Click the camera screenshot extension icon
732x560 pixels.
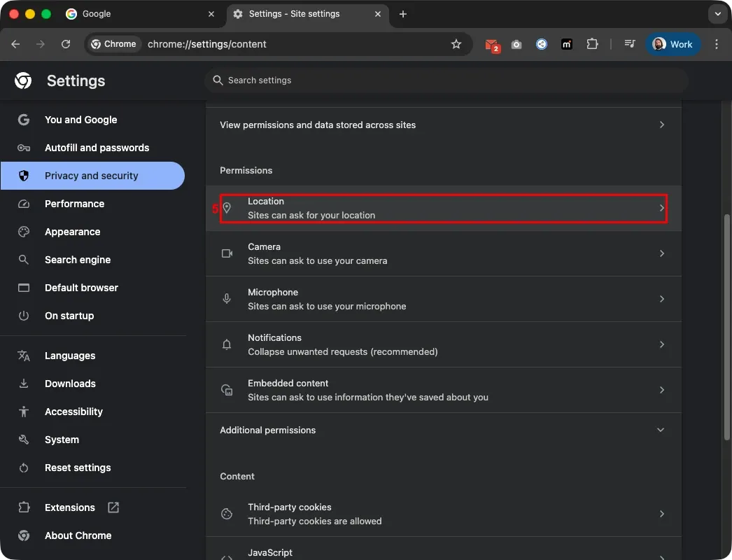[x=516, y=44]
